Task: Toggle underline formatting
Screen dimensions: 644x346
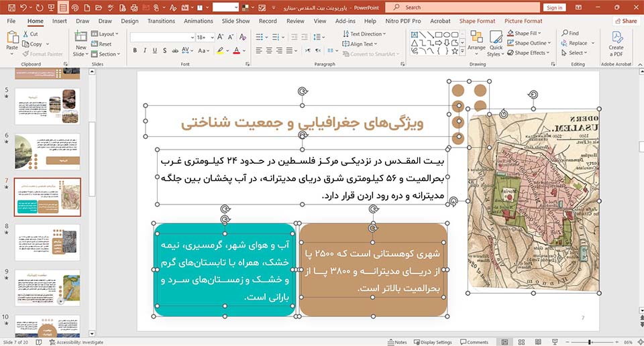Action: (154, 50)
